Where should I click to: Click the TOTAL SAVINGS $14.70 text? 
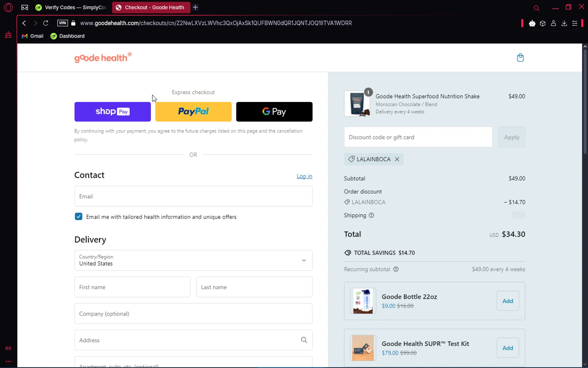pyautogui.click(x=384, y=253)
